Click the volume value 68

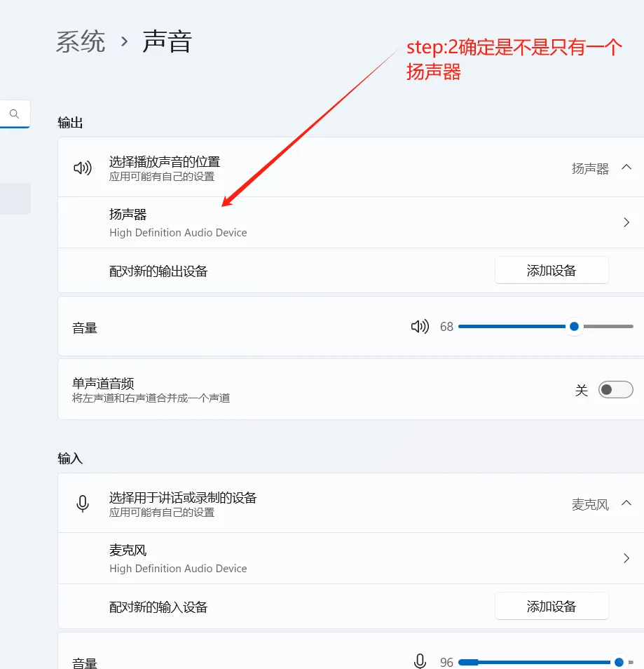point(446,326)
